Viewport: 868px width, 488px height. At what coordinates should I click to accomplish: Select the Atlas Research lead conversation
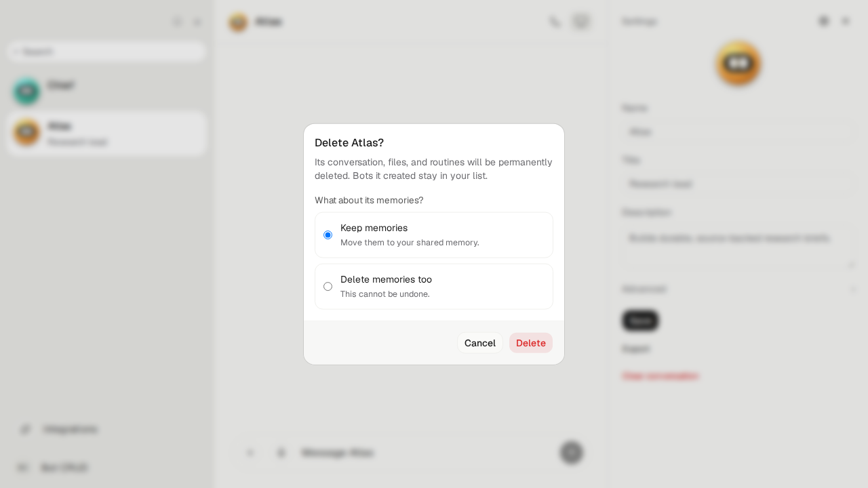point(106,134)
